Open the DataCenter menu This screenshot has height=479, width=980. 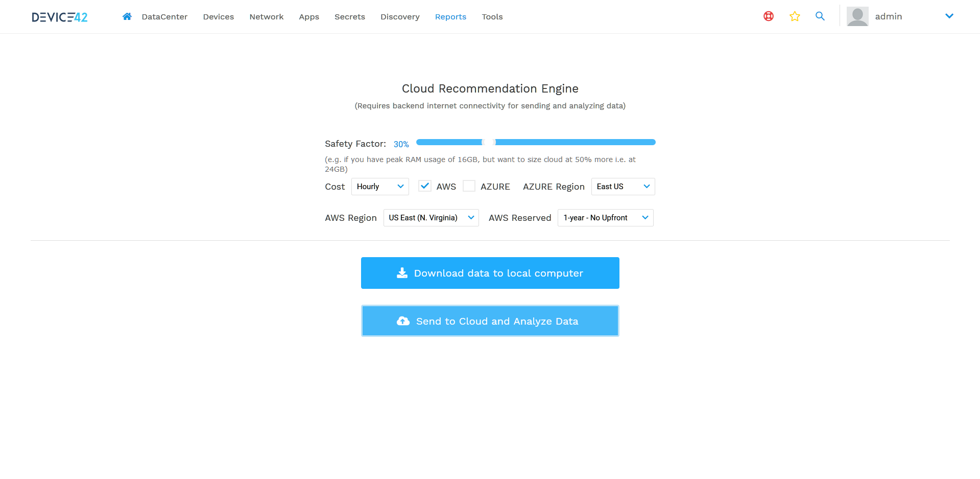tap(164, 17)
